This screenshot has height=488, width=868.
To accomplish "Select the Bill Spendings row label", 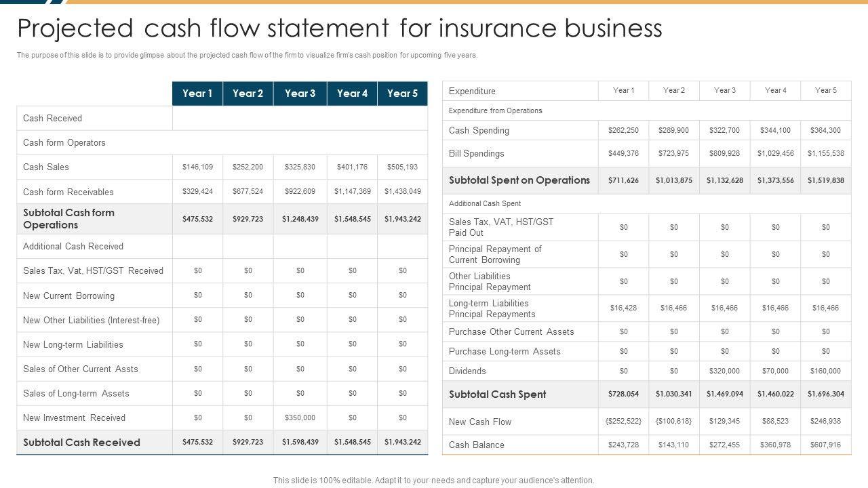I will click(x=476, y=153).
